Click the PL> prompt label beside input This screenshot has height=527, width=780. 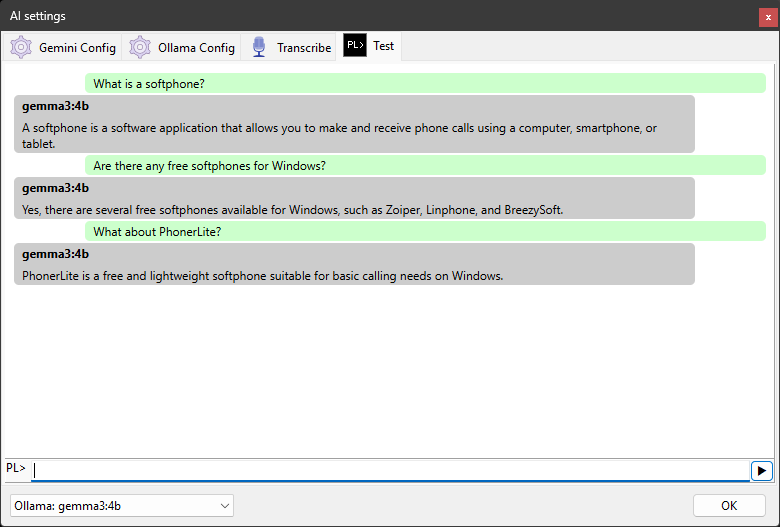pyautogui.click(x=16, y=468)
